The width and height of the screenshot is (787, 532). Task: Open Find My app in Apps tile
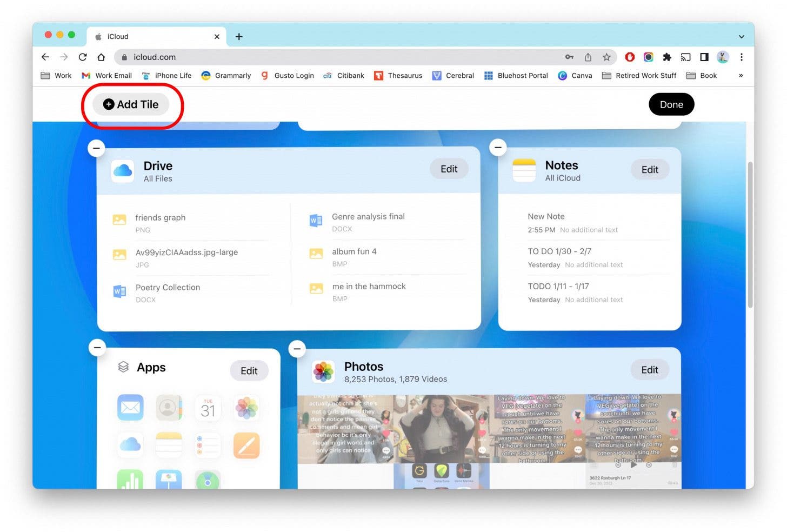tap(208, 480)
